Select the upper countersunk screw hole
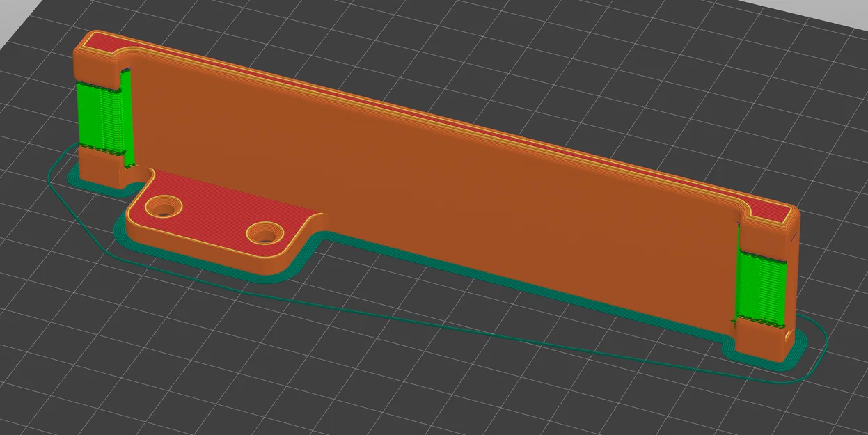 165,207
